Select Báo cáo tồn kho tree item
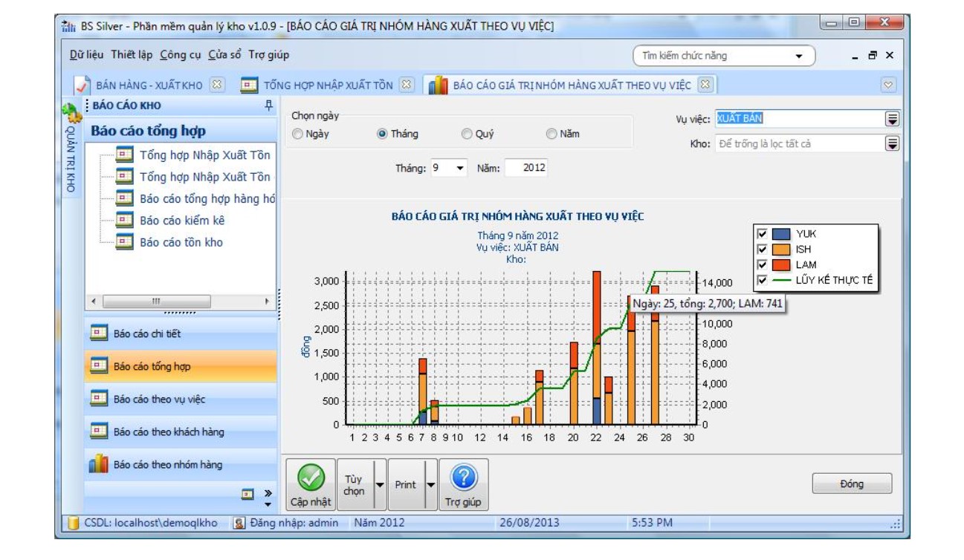 (181, 242)
